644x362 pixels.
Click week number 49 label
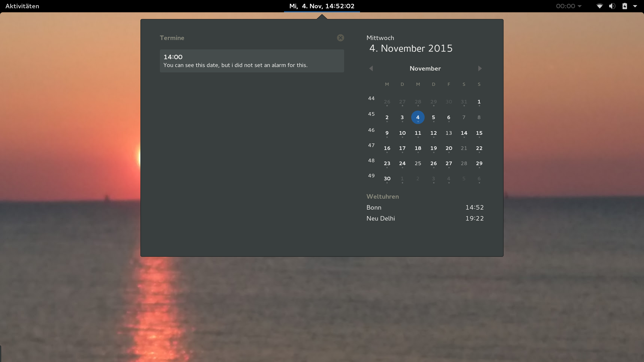(x=371, y=176)
